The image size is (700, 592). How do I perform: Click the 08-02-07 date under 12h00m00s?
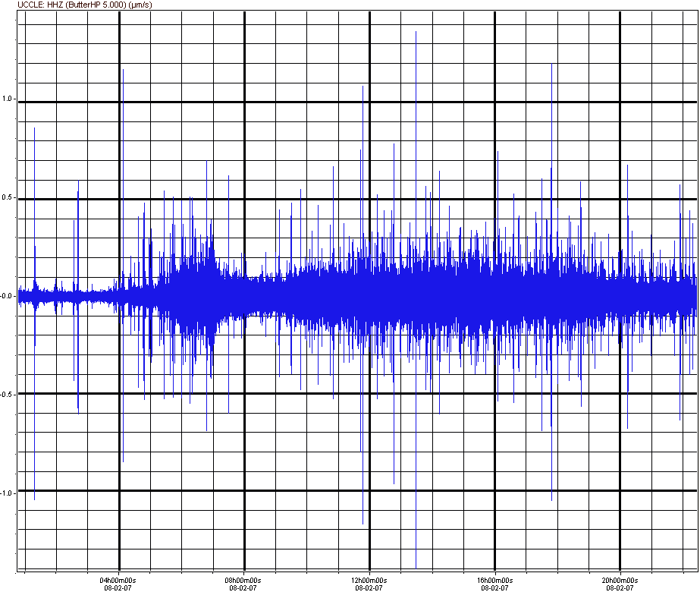(369, 587)
